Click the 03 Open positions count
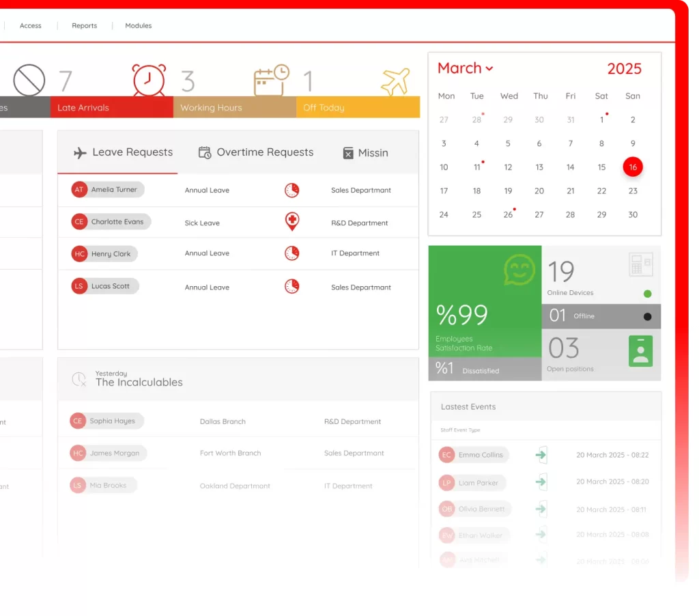699x616 pixels. pos(563,348)
